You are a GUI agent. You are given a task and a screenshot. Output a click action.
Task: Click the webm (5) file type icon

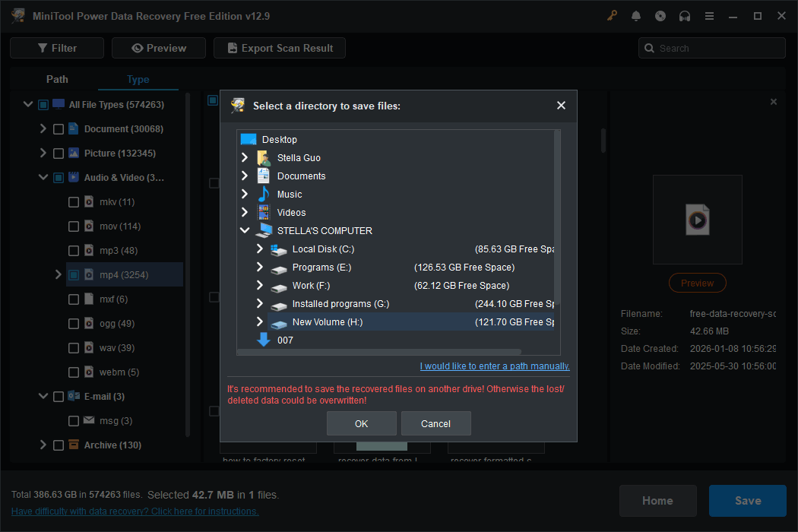point(89,372)
